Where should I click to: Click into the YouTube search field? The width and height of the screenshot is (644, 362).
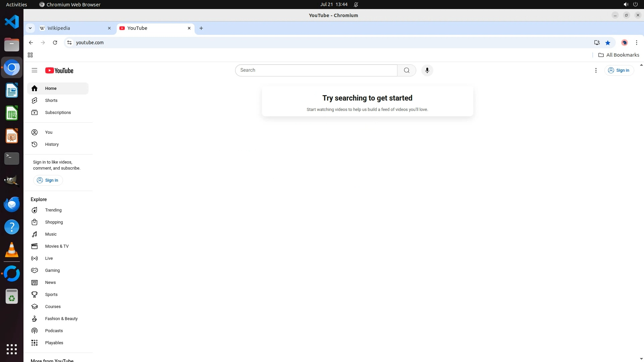(315, 70)
